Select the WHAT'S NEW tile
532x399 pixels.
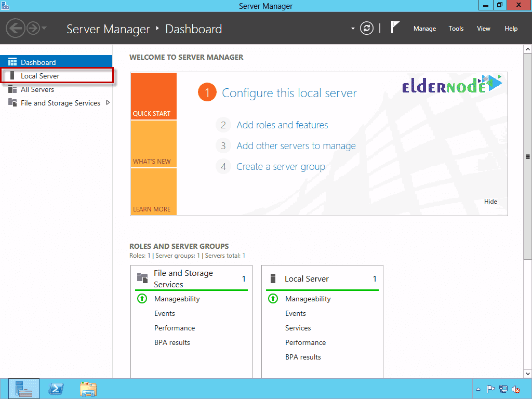pyautogui.click(x=154, y=144)
